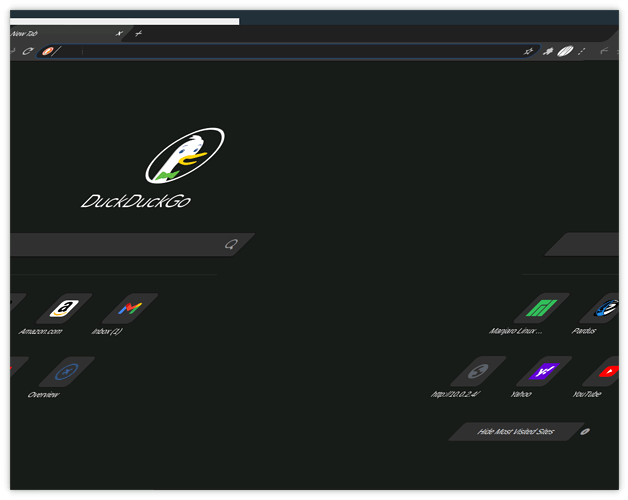
Task: Click the DuckDuckGo duck logo
Action: (185, 155)
